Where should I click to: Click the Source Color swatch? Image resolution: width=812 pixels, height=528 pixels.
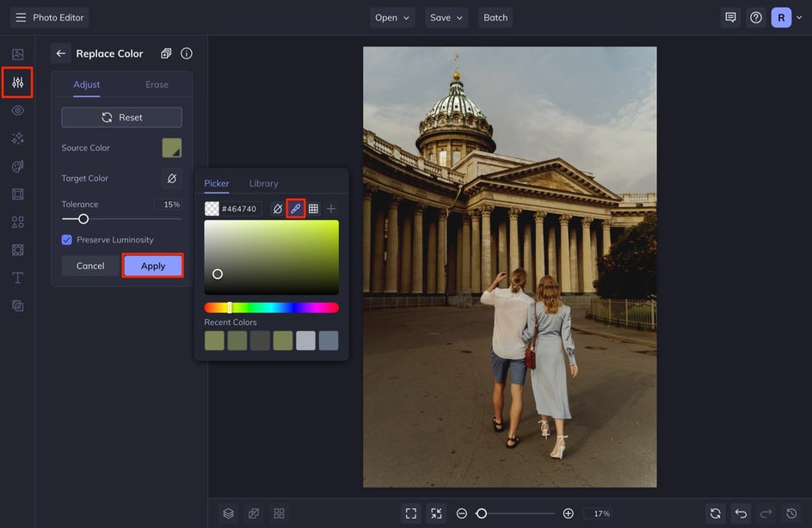coord(172,148)
